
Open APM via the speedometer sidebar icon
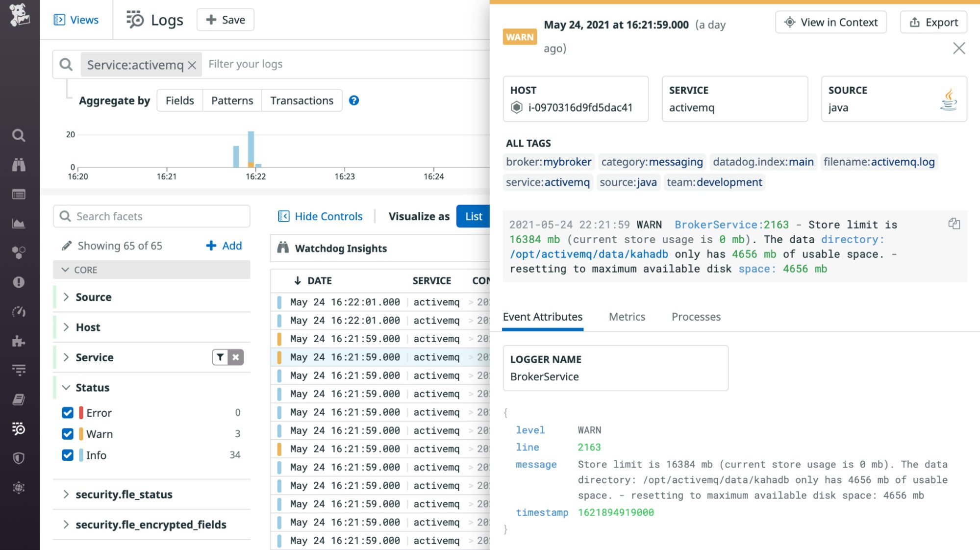point(19,311)
